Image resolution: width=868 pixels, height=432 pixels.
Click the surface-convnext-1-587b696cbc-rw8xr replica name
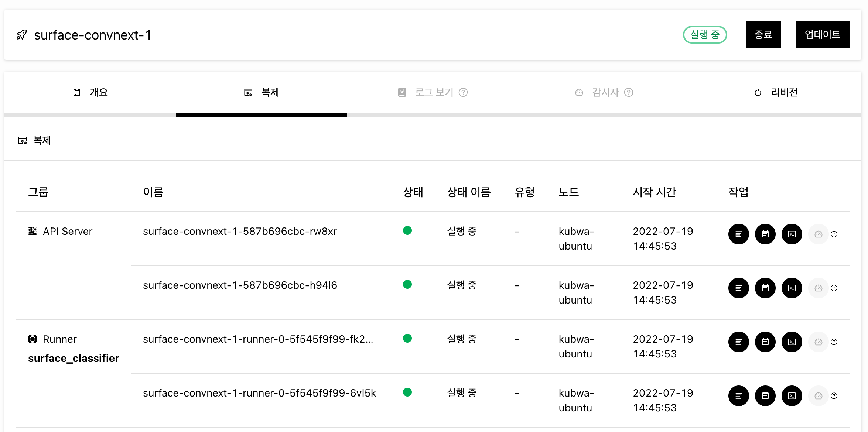click(x=240, y=232)
